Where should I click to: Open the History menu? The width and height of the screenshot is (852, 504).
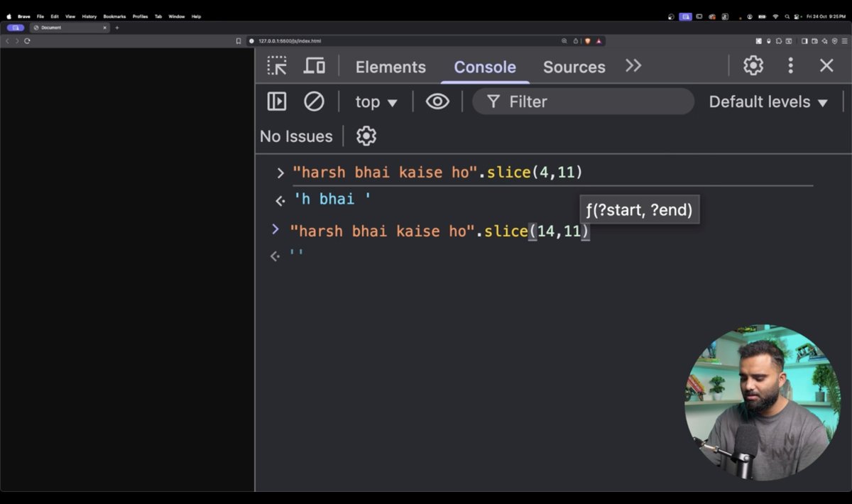coord(89,16)
